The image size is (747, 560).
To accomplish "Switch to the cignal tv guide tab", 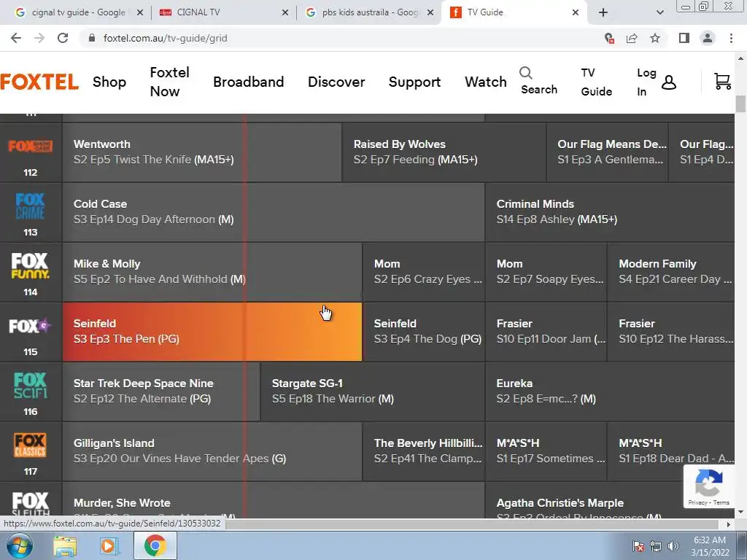I will 78,12.
